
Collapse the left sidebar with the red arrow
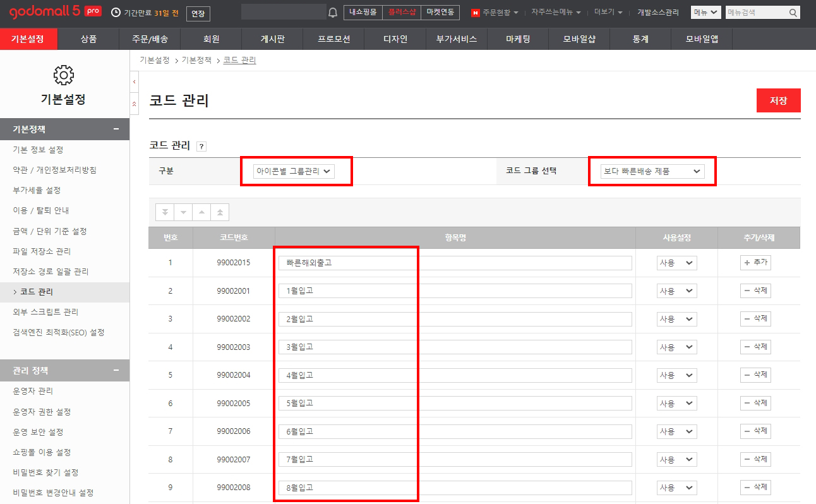tap(134, 81)
